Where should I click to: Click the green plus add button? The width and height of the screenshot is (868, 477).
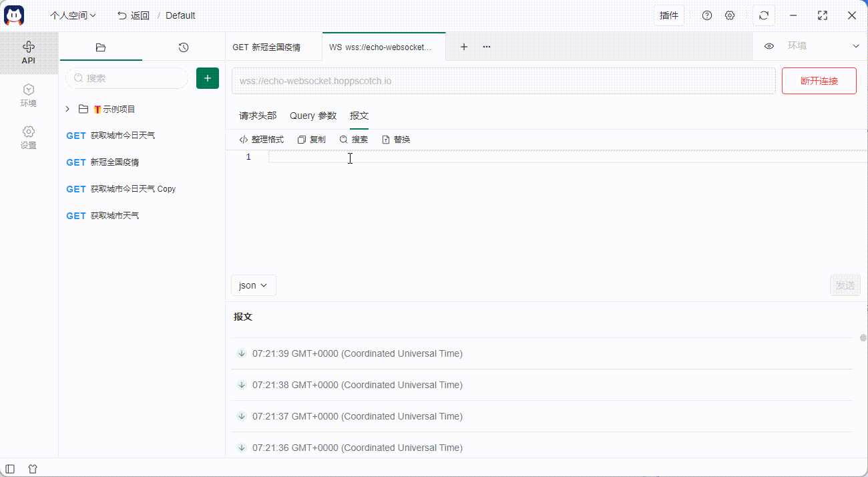(208, 78)
